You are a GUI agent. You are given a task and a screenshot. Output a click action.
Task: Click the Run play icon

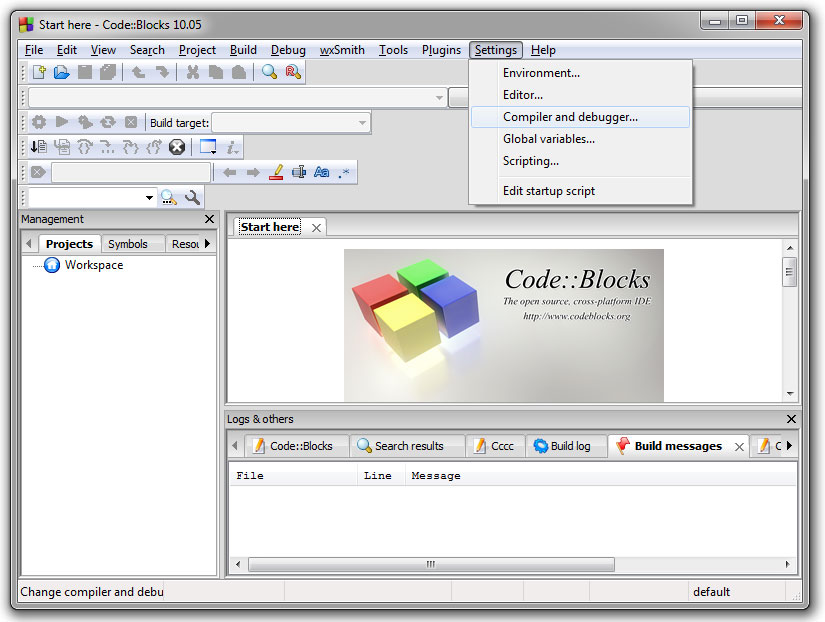pos(62,123)
